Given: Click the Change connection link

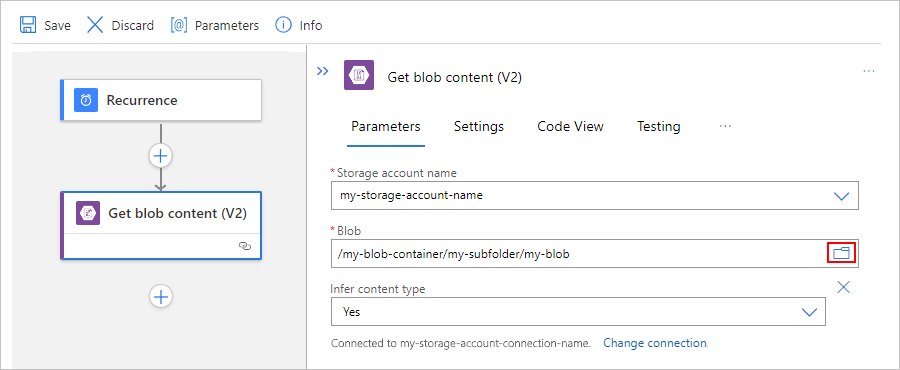Looking at the screenshot, I should pos(655,343).
